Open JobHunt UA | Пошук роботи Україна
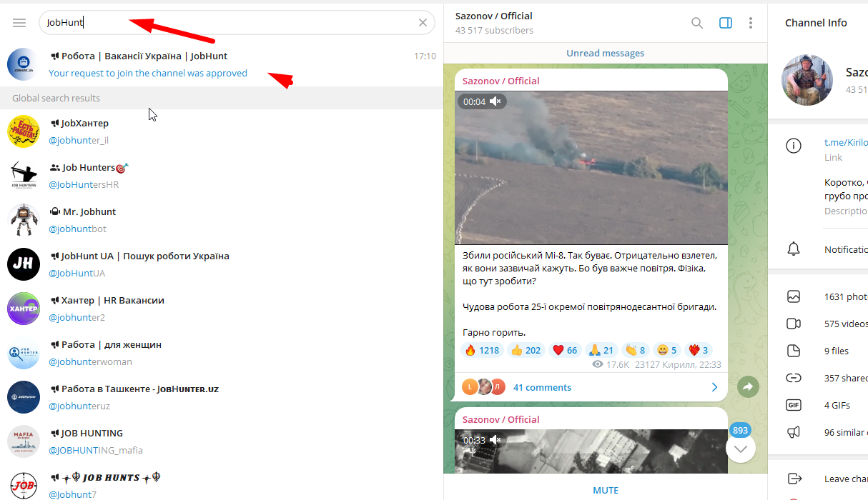The height and width of the screenshot is (500, 868). pos(222,264)
